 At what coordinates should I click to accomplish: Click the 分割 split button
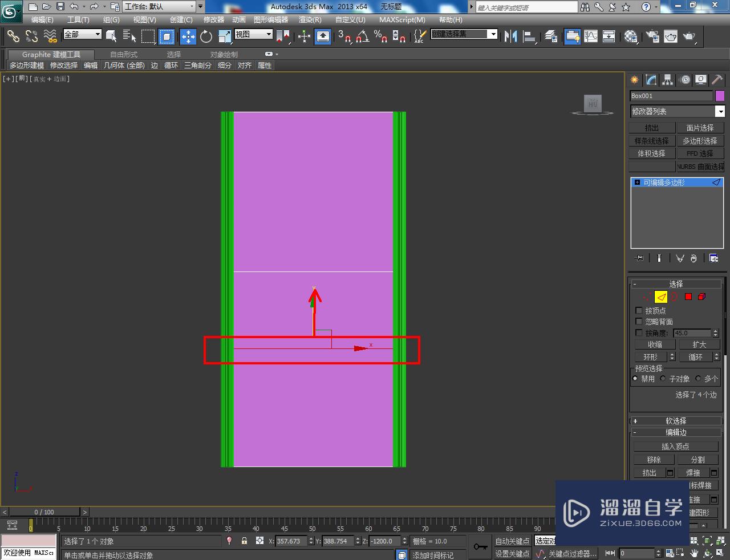click(x=697, y=460)
